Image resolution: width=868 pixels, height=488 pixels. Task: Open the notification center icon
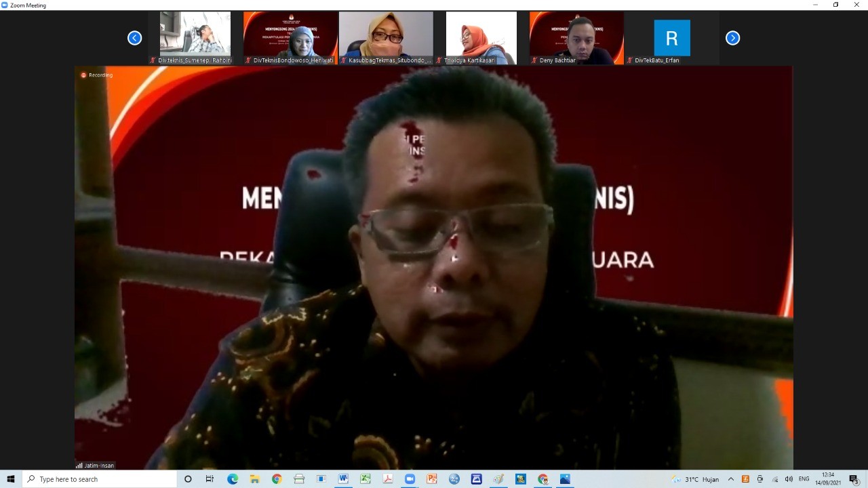(854, 479)
